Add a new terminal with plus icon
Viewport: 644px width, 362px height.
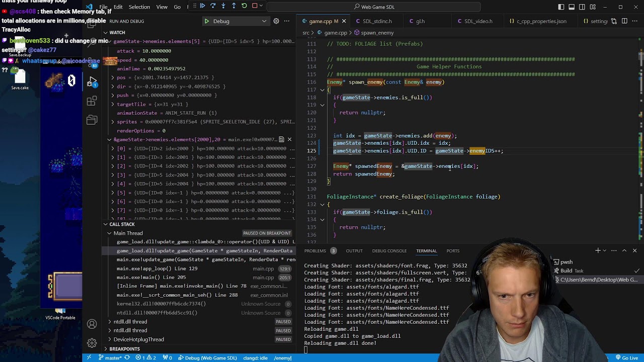point(598,250)
